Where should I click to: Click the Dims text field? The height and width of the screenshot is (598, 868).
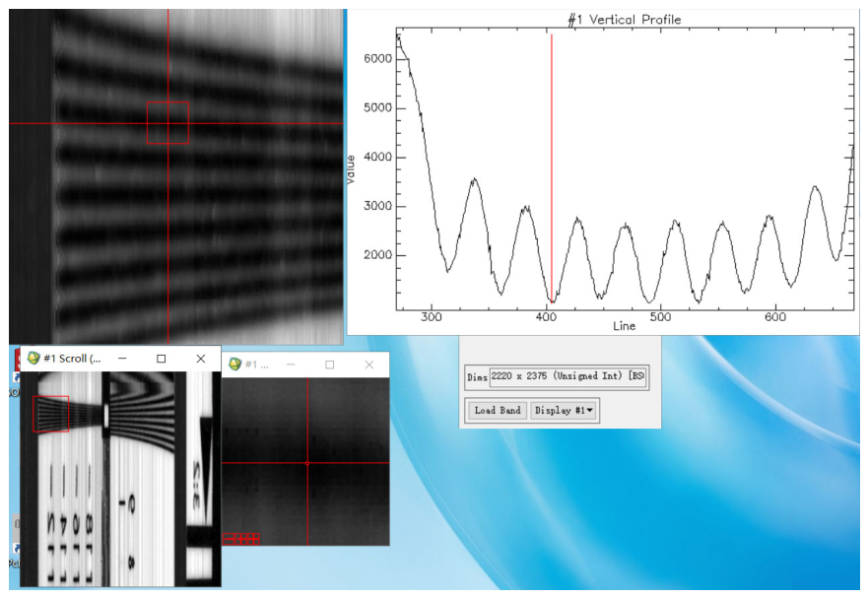[568, 376]
